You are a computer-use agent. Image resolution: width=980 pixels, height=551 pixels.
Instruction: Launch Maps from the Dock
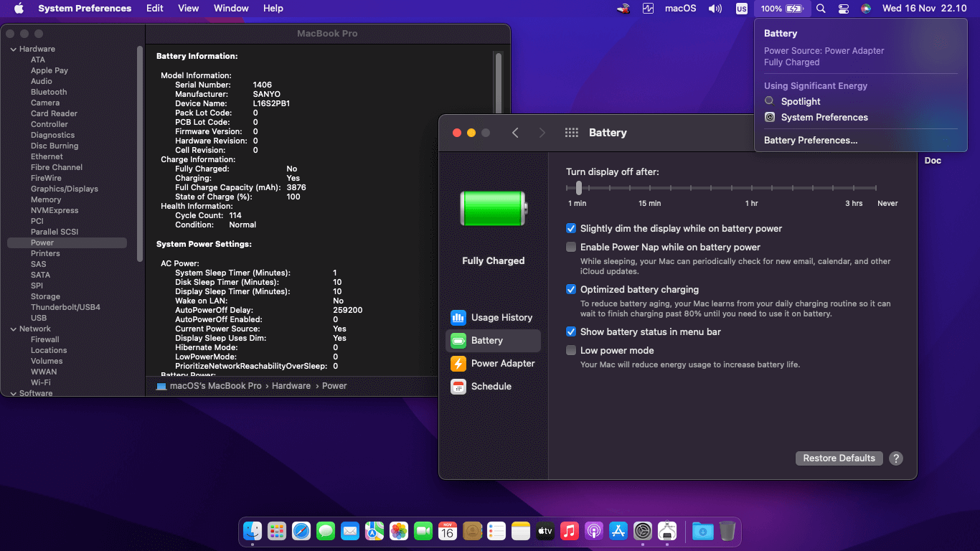click(374, 531)
